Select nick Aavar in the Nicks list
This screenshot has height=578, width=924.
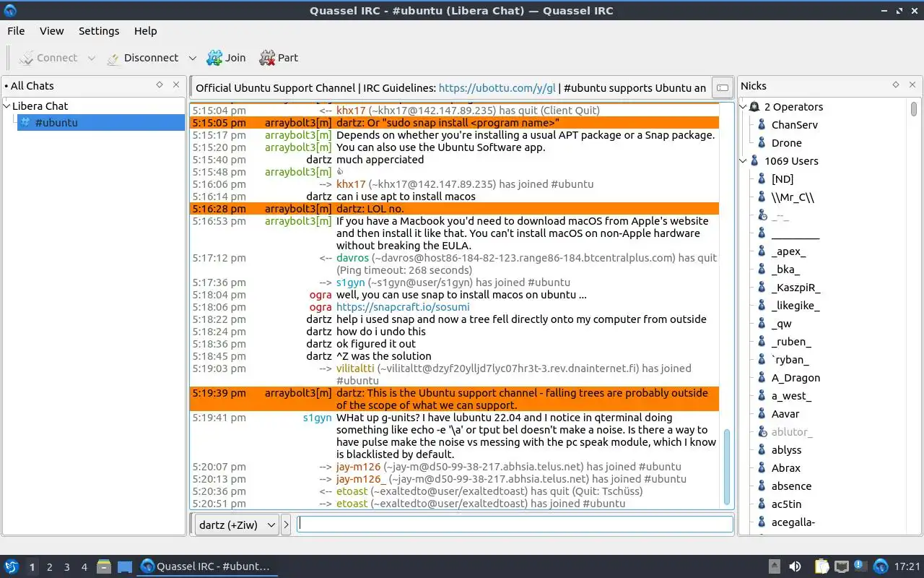(785, 413)
